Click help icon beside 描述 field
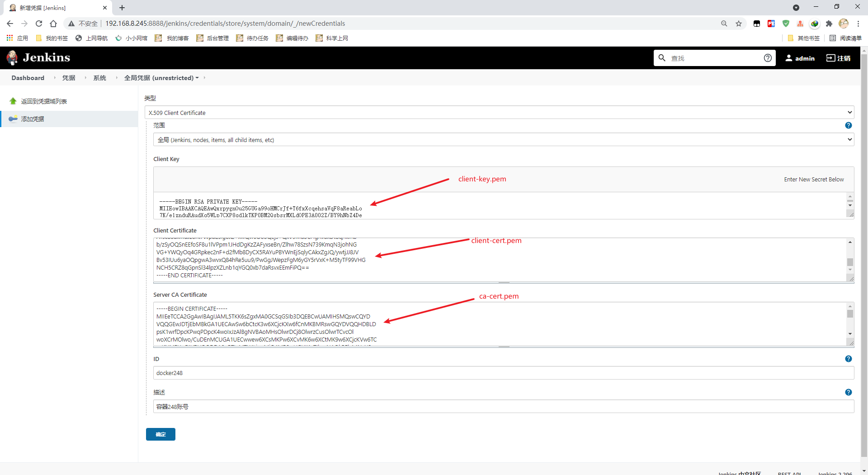The height and width of the screenshot is (475, 868). click(x=848, y=392)
